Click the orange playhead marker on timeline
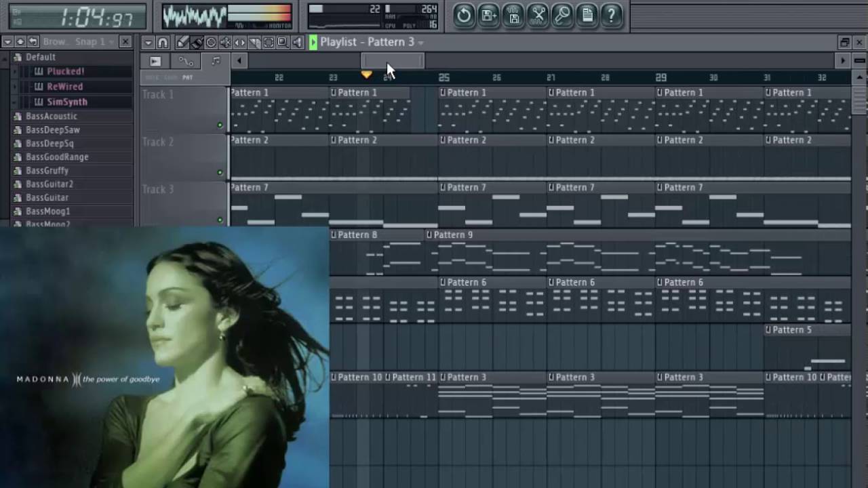Viewport: 868px width, 488px height. pos(366,74)
